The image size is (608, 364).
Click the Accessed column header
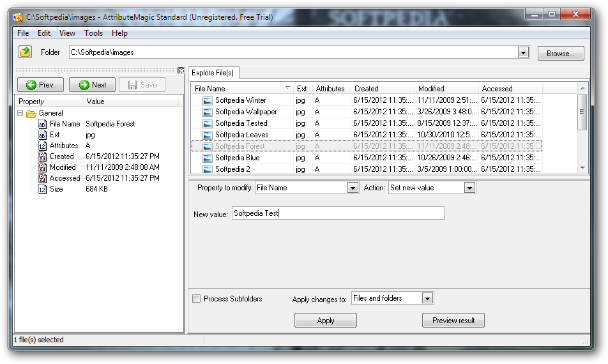pos(510,88)
